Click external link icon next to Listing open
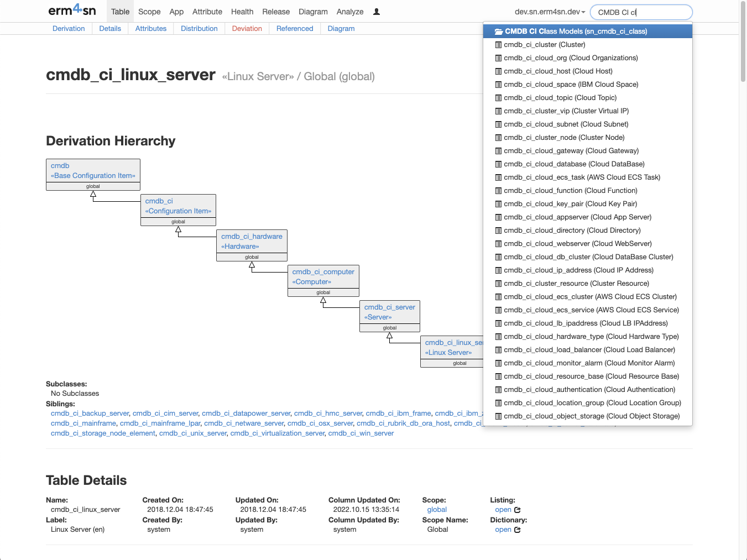 point(518,510)
